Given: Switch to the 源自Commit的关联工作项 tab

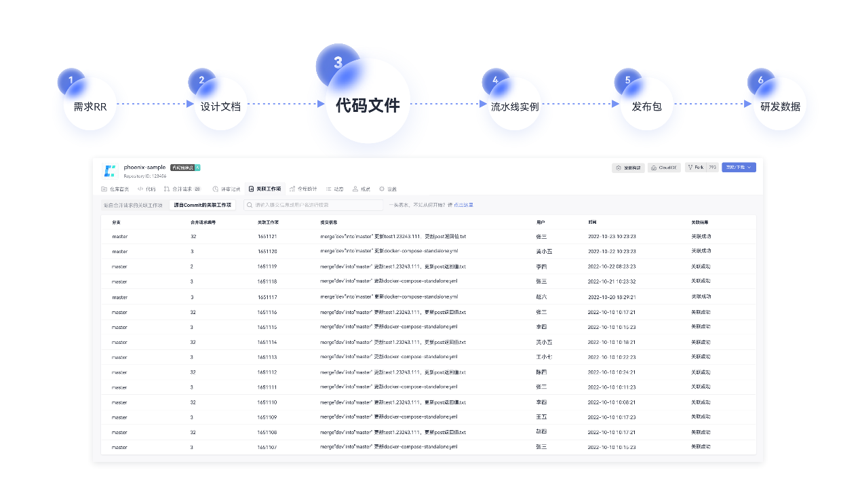Looking at the screenshot, I should click(203, 204).
